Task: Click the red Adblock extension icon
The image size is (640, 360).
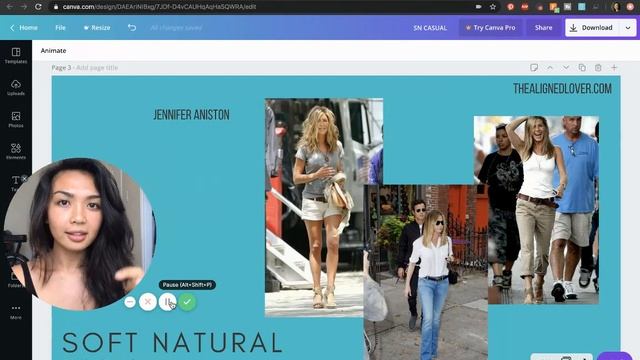Action: click(524, 7)
